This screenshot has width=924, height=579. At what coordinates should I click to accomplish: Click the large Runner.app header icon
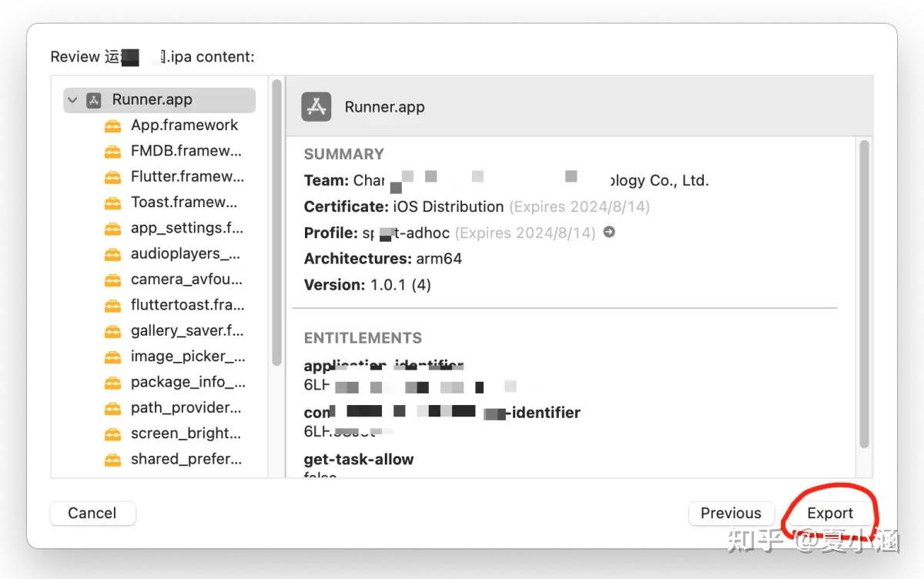[x=316, y=106]
